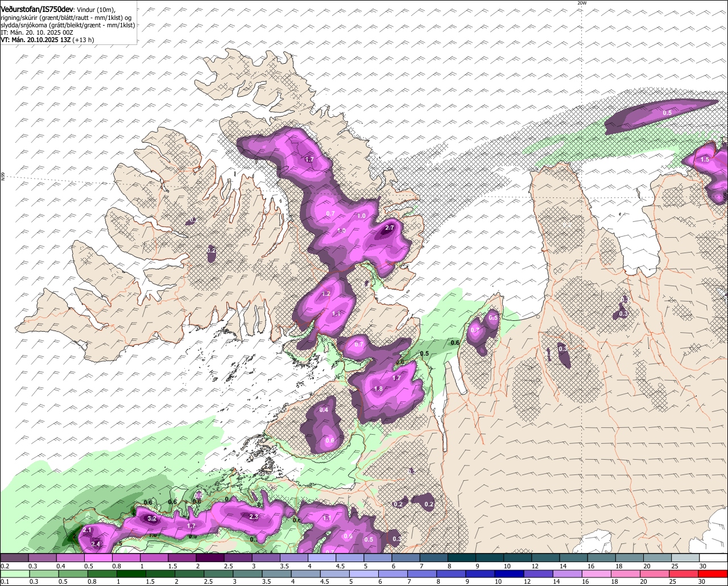Click the 0.5 label in the northeast offshore band
Viewport: 728px width, 586px height.
[x=667, y=113]
